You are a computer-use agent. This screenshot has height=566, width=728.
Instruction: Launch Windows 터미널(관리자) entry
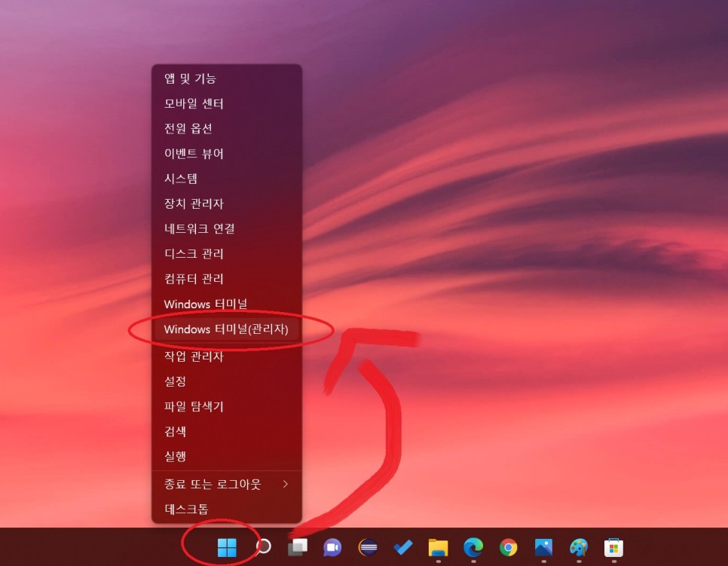tap(227, 329)
